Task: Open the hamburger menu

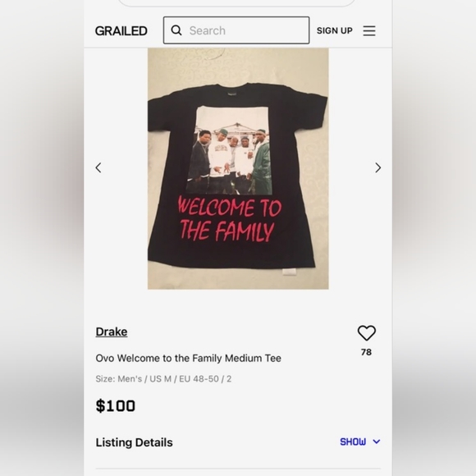Action: point(369,30)
